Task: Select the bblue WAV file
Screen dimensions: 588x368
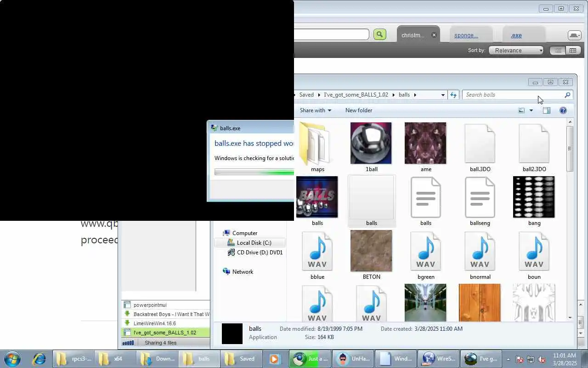Action: point(317,255)
